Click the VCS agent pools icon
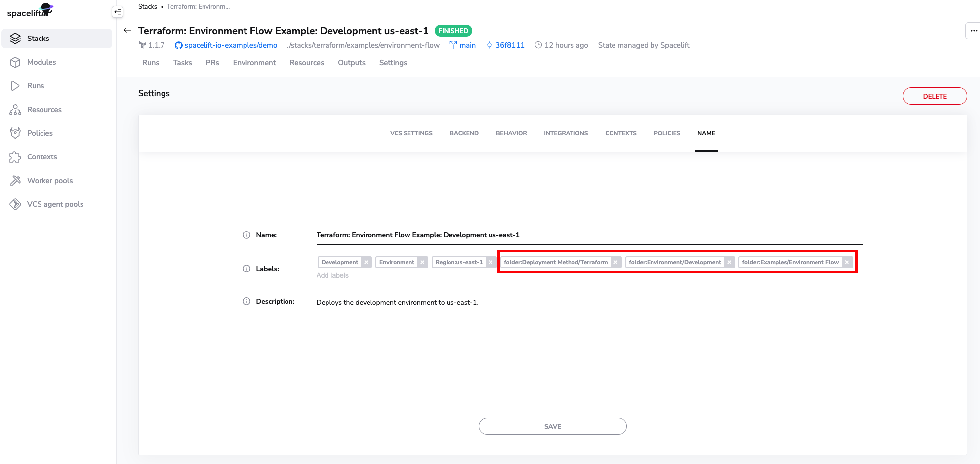This screenshot has height=464, width=980. (x=15, y=204)
